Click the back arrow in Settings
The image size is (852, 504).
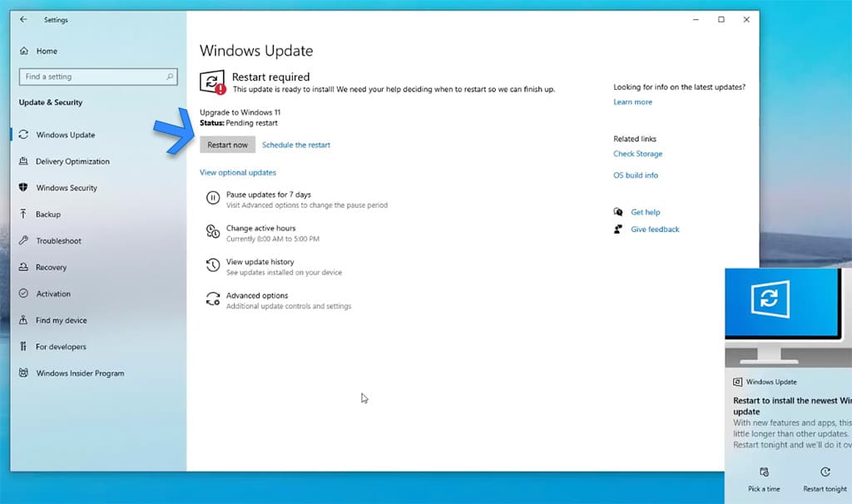point(23,20)
